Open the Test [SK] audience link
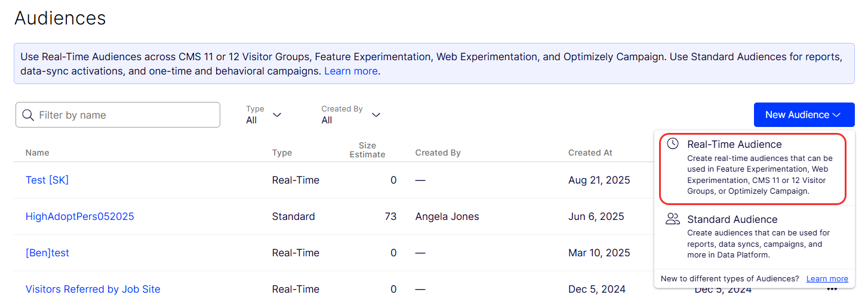The image size is (868, 301). pyautogui.click(x=47, y=180)
